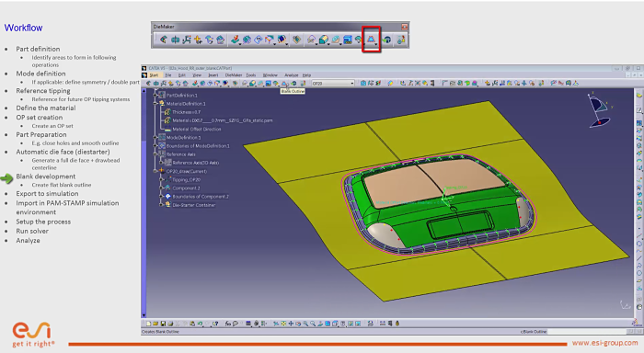Screen dimensions: 644x353
Task: Click the Export to simulation workflow bullet
Action: (x=47, y=194)
